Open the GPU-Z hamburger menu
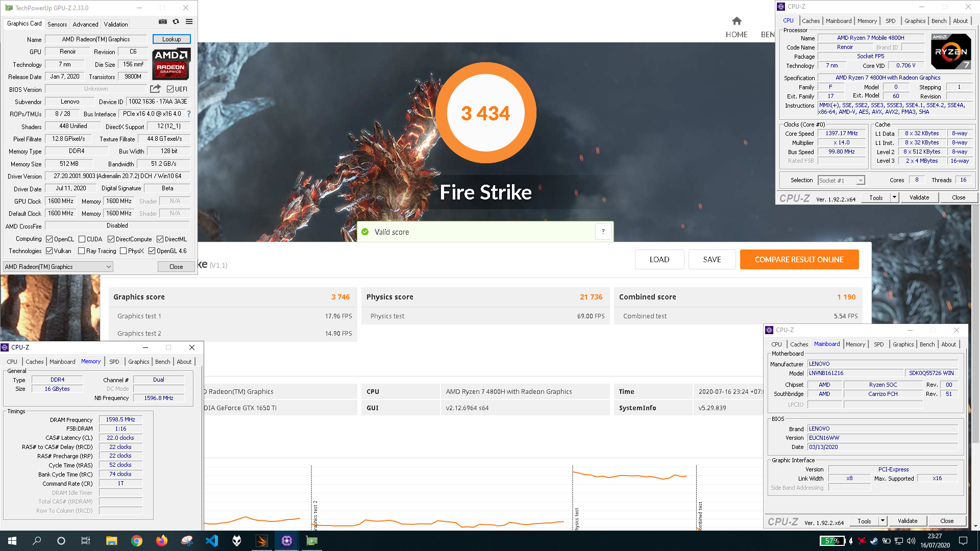 click(x=189, y=21)
